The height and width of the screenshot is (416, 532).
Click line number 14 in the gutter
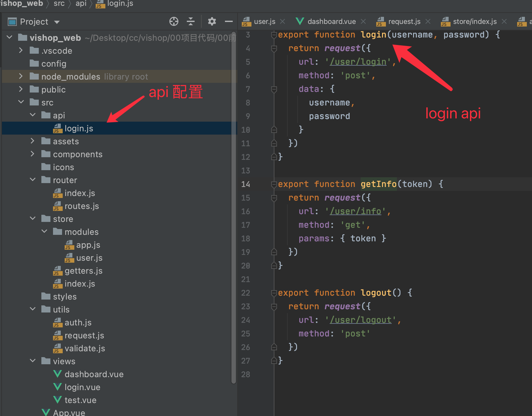pyautogui.click(x=246, y=184)
